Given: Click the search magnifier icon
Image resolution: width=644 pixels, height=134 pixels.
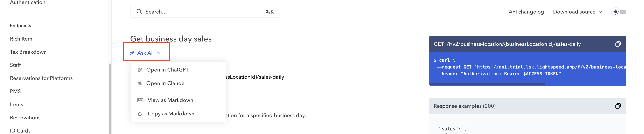Looking at the screenshot, I should coord(139,12).
